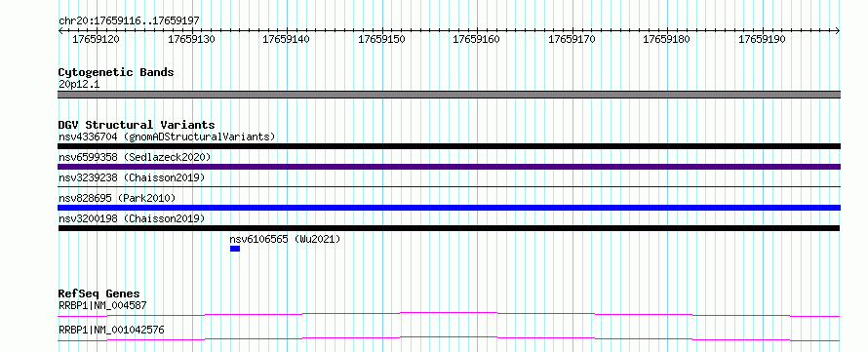868x352 pixels.
Task: Click the Cytogenetic Bands track title
Action: (x=116, y=72)
